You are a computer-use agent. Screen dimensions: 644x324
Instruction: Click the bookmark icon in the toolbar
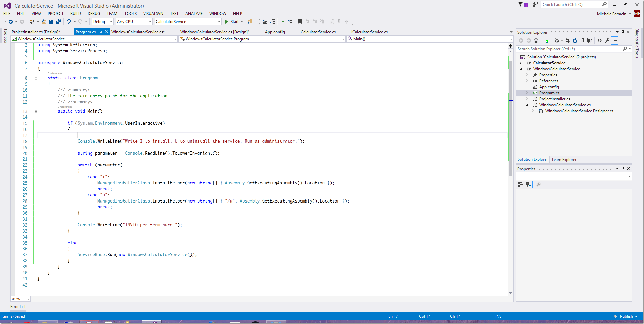300,22
